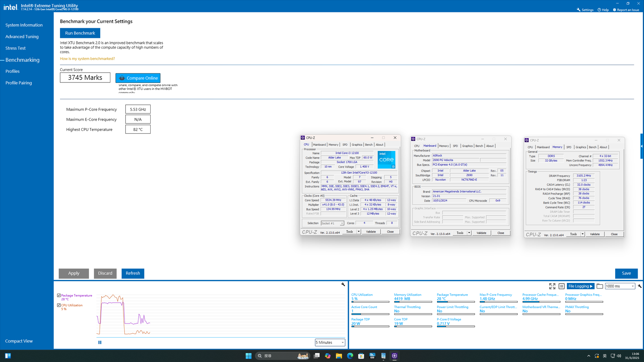The width and height of the screenshot is (644, 362).
Task: Select Graphics tab in CPU-Z Mainboard window
Action: click(467, 146)
